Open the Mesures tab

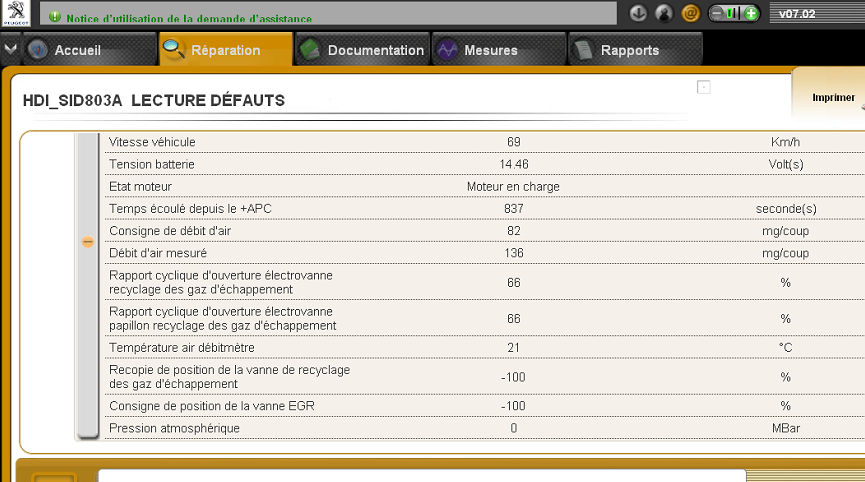click(x=499, y=50)
